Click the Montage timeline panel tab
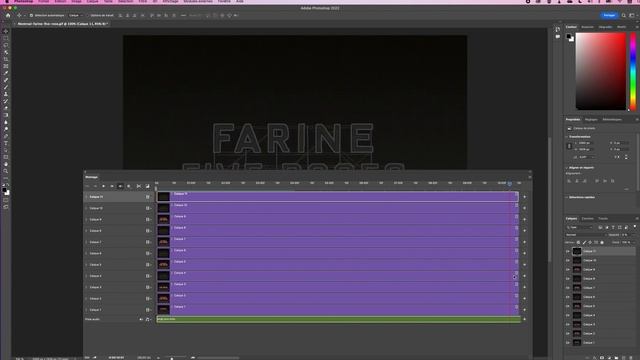The width and height of the screenshot is (640, 360). (x=91, y=177)
